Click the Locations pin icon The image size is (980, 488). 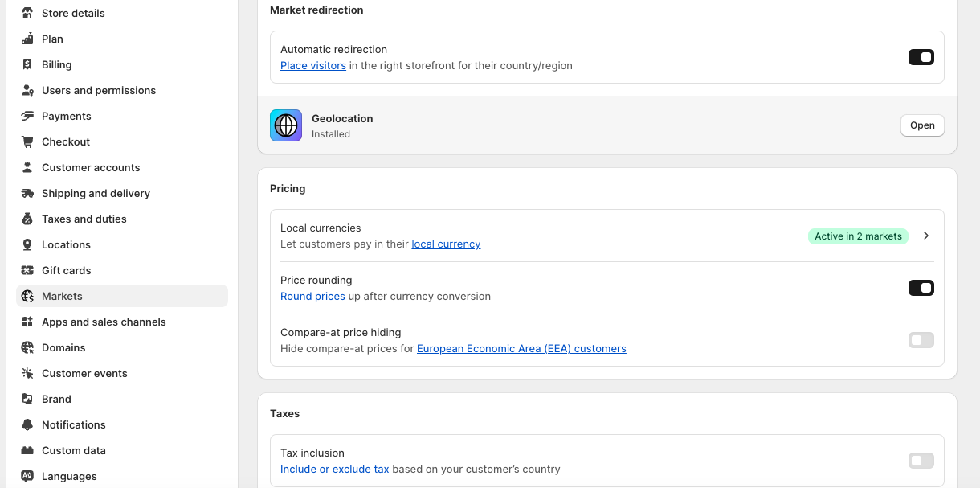[x=27, y=244]
